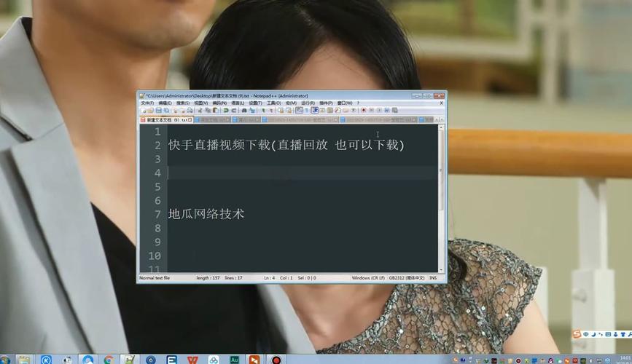Start macro recording with red record icon
632x364 pixels.
(364, 111)
